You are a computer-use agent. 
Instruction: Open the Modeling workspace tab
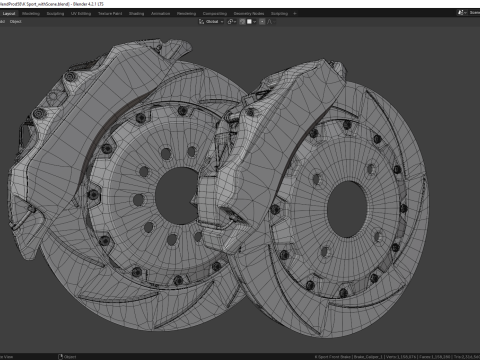pyautogui.click(x=31, y=14)
